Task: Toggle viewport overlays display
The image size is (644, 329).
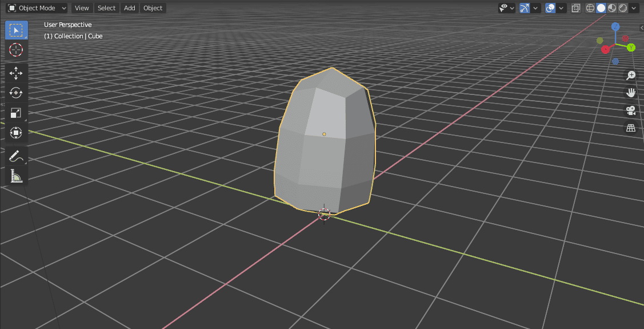Action: 550,8
